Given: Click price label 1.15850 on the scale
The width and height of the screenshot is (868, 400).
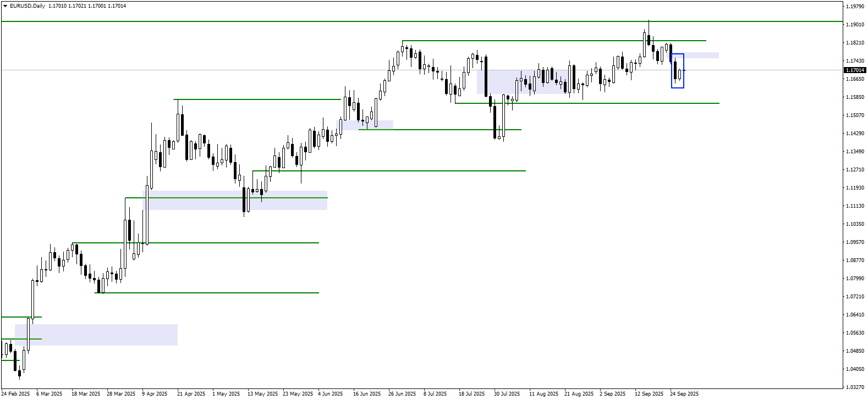Looking at the screenshot, I should point(855,97).
